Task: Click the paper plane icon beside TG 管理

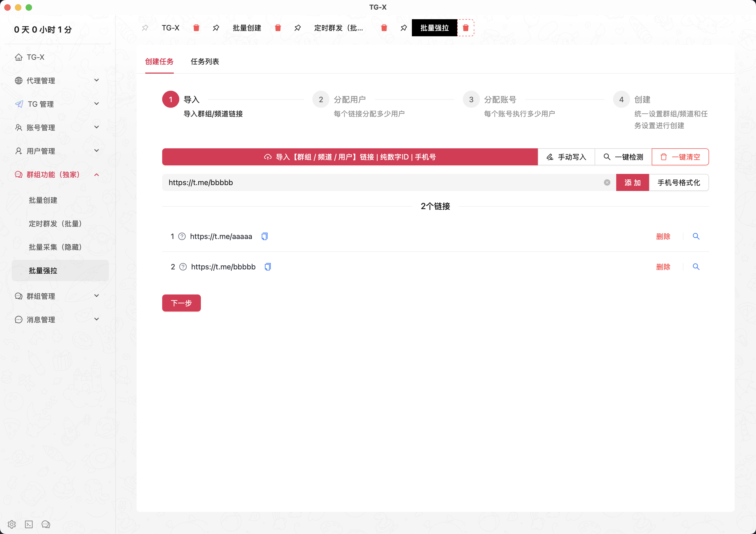Action: pos(19,104)
